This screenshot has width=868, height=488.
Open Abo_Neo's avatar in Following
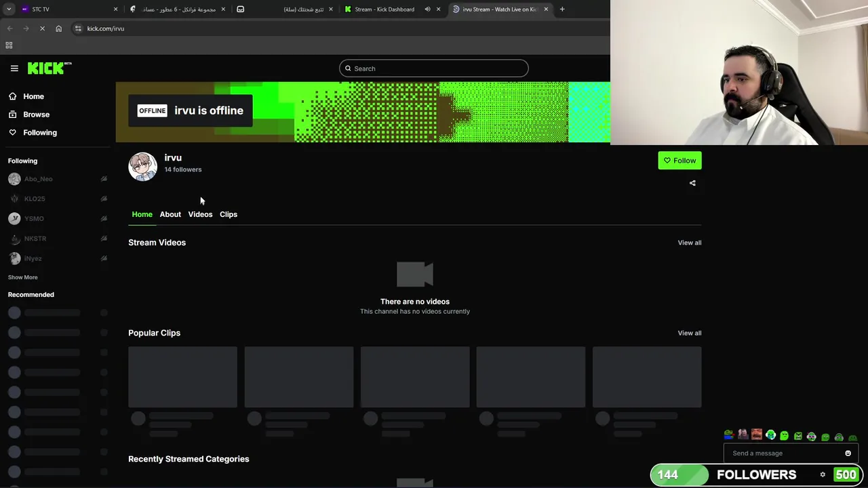(14, 179)
